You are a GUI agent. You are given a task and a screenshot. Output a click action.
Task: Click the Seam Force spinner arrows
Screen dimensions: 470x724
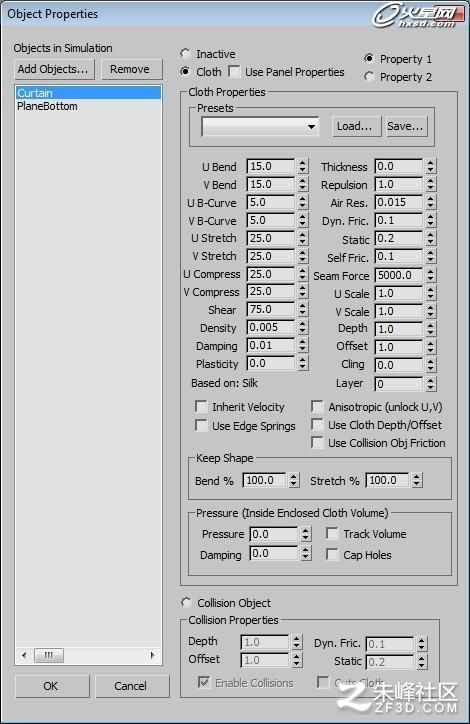(430, 275)
